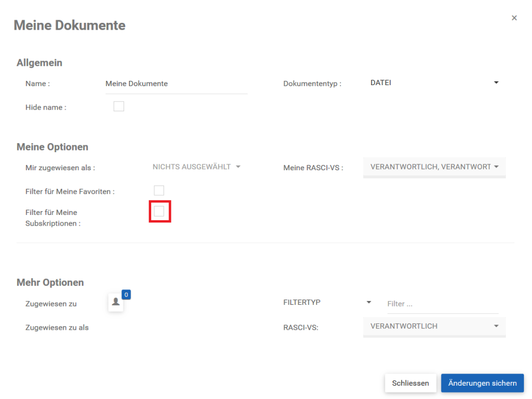Click the Name field Meine Dokumente
Image resolution: width=532 pixels, height=399 pixels.
177,84
